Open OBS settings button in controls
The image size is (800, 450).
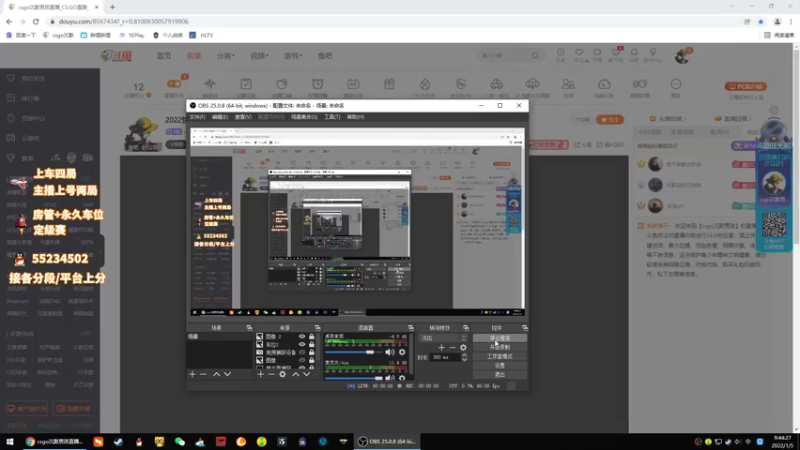click(x=499, y=365)
